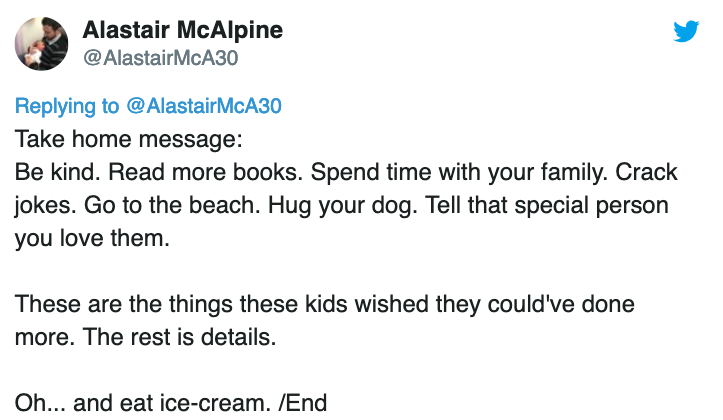Click the blue "Replying to" text
Screen dimensions: 723x420
[x=67, y=106]
